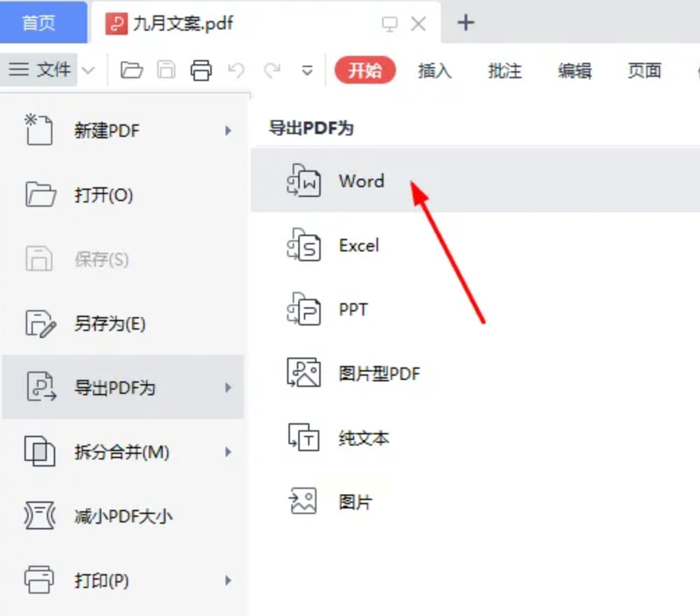Click the 减小PDF大小 compress icon
The height and width of the screenshot is (616, 700).
click(x=39, y=515)
